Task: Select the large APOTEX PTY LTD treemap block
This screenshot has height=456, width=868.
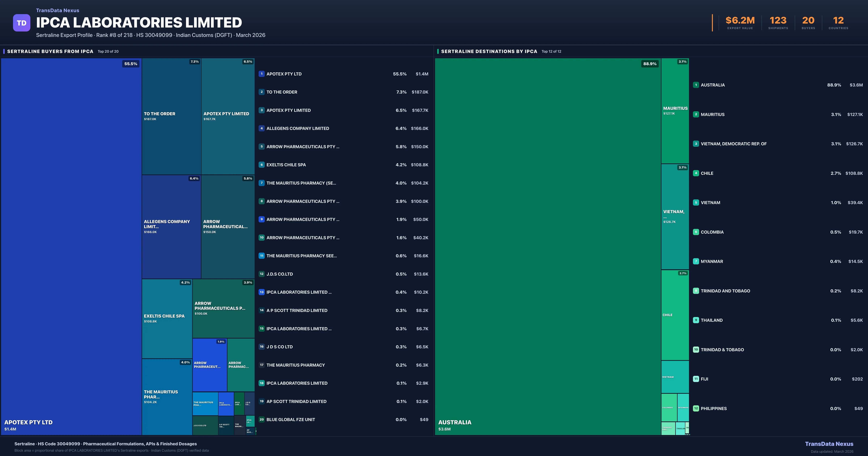Action: 71,246
